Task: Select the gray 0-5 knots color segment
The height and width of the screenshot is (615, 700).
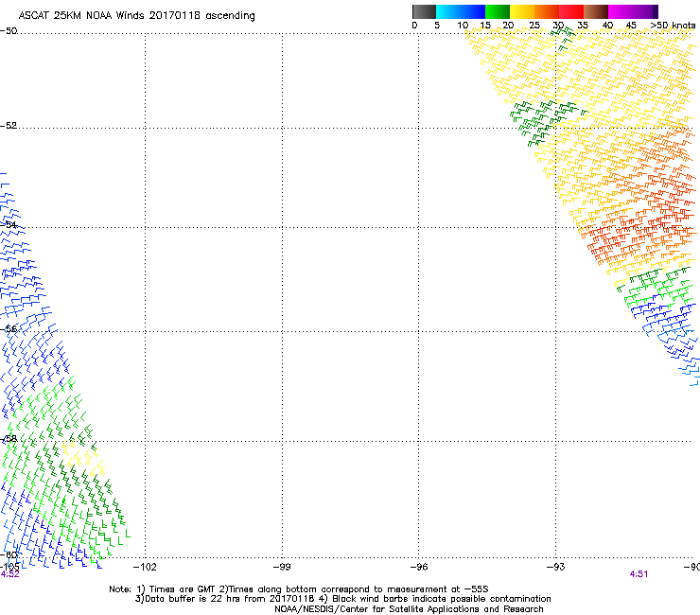Action: coord(424,11)
